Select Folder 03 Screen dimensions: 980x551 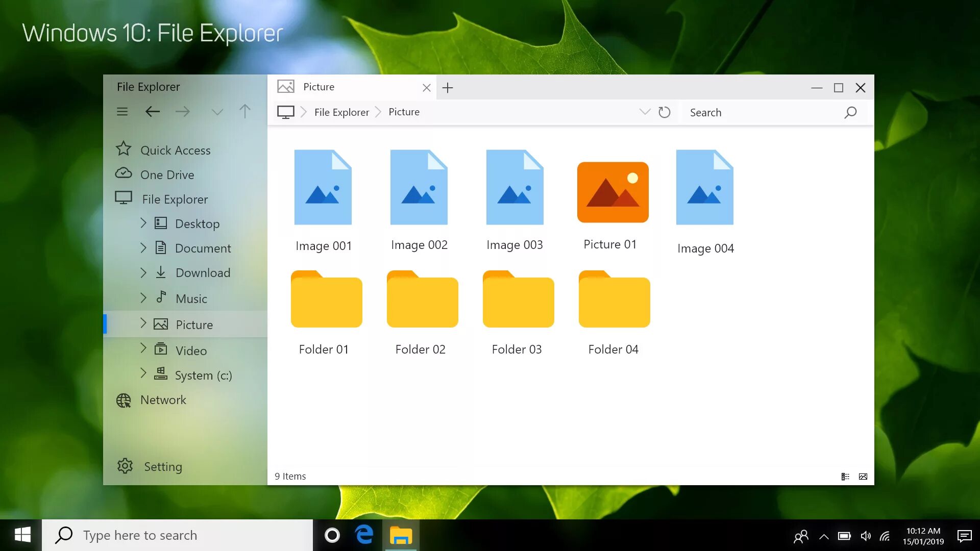(x=518, y=313)
